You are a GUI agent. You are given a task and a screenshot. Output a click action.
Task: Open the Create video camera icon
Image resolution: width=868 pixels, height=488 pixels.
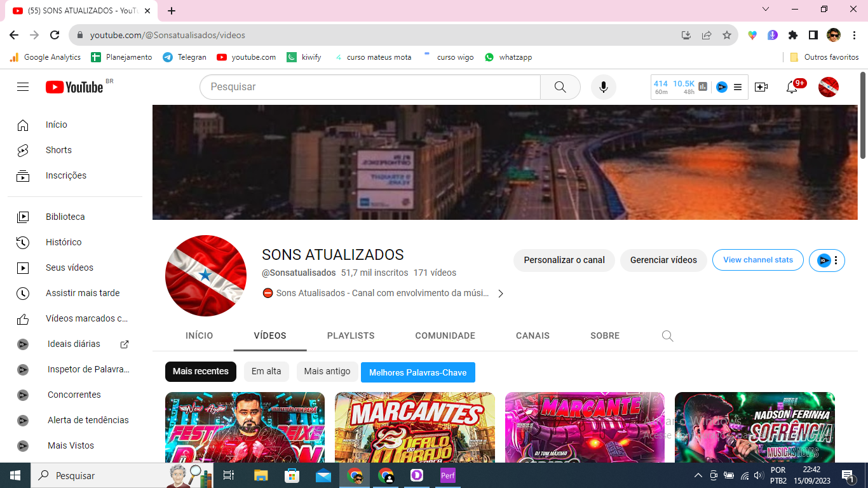[761, 87]
